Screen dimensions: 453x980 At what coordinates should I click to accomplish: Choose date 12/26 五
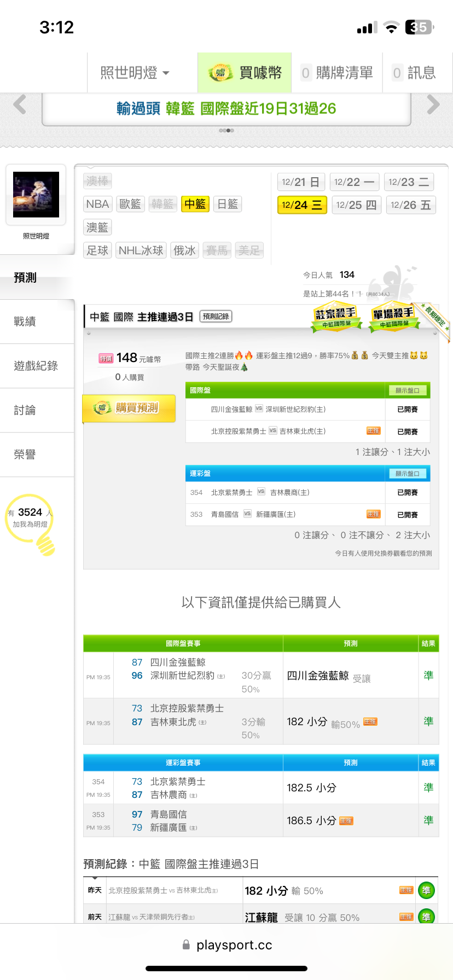(411, 205)
